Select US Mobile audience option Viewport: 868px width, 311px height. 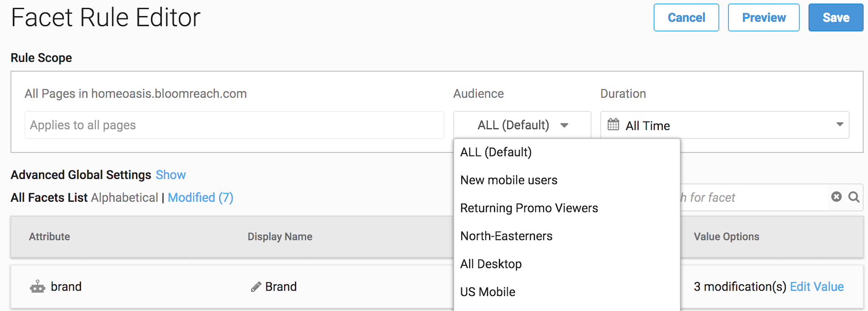(488, 292)
